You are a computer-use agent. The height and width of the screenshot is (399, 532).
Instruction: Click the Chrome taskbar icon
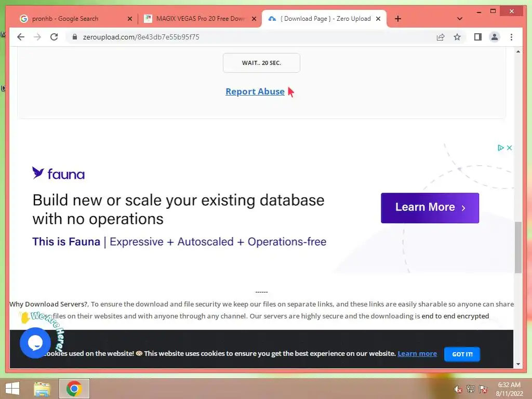point(74,389)
